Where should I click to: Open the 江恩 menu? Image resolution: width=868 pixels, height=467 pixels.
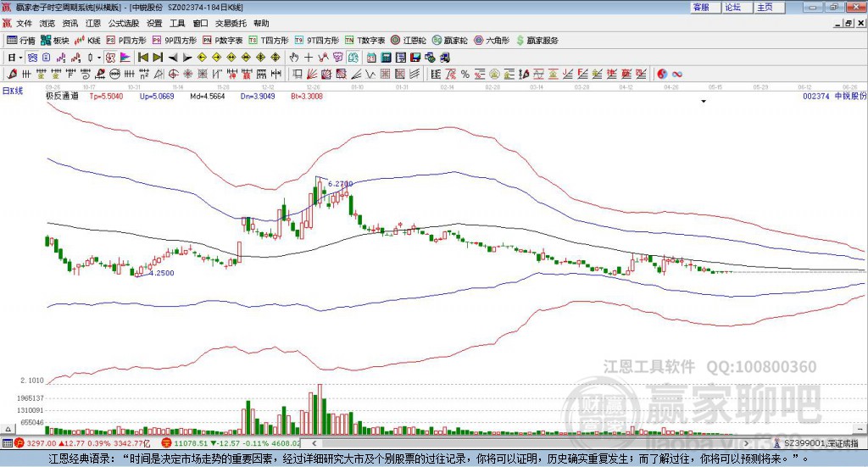coord(93,23)
